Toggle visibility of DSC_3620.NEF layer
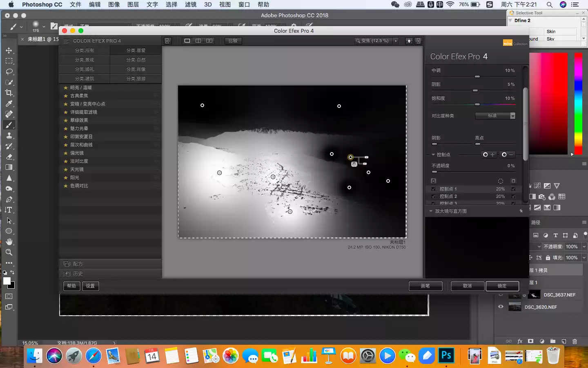 (501, 307)
